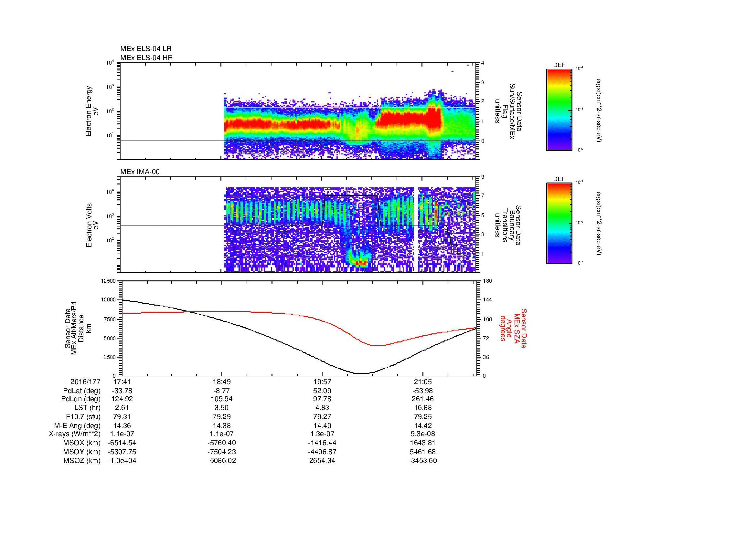Click LST value '4.83'
The image size is (756, 534).
[322, 408]
